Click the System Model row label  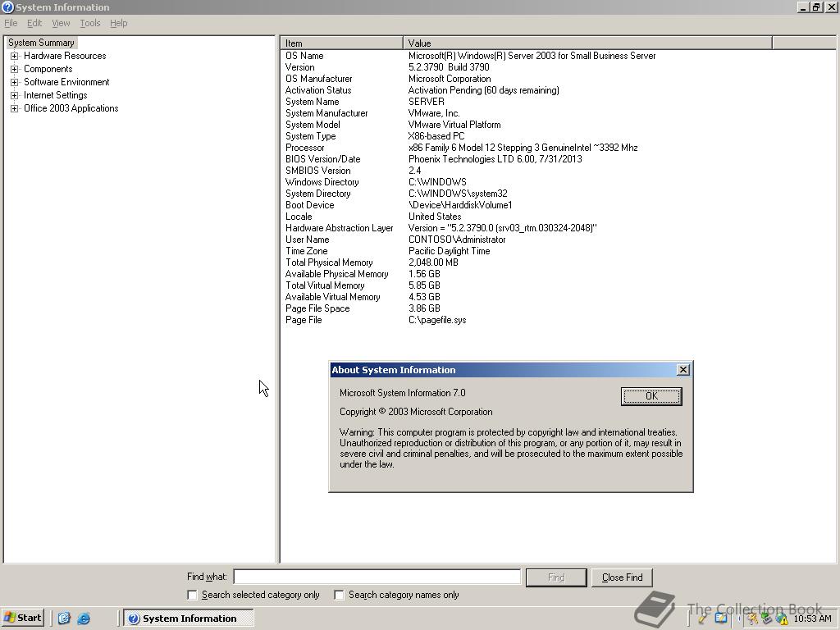313,125
